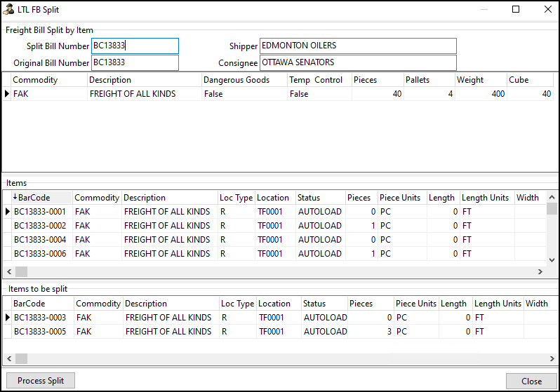This screenshot has width=560, height=392.
Task: Click the Items grid scroll right arrow
Action: 540,271
